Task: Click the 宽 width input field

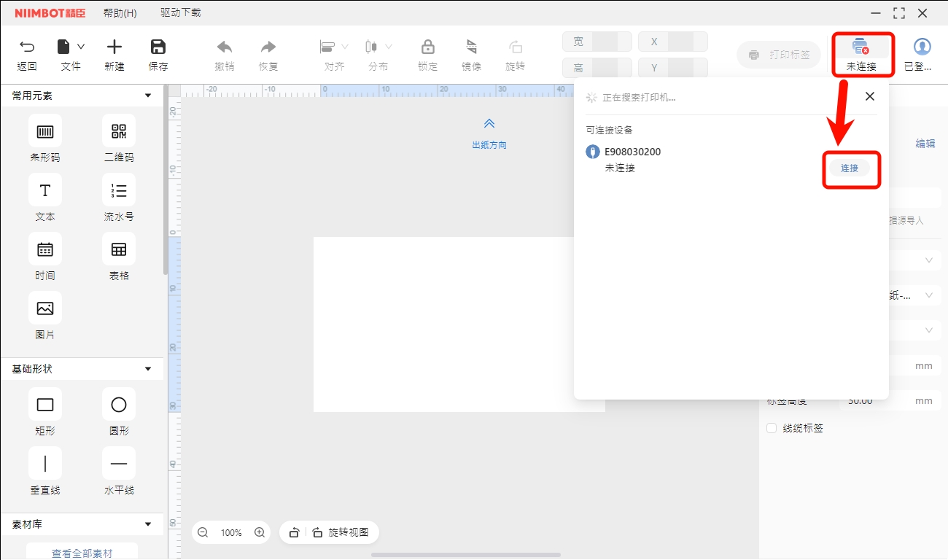Action: 597,42
